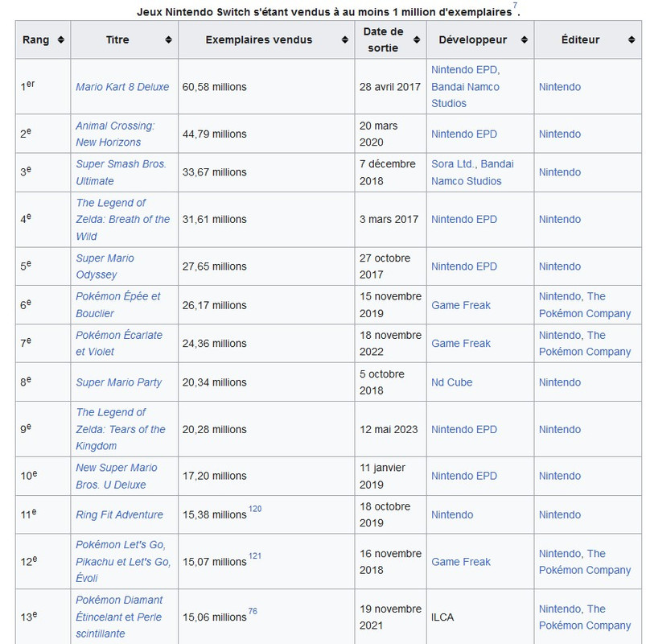Screen dimensions: 646x644
Task: Sort by Date de sortie sort icon
Action: tap(417, 39)
